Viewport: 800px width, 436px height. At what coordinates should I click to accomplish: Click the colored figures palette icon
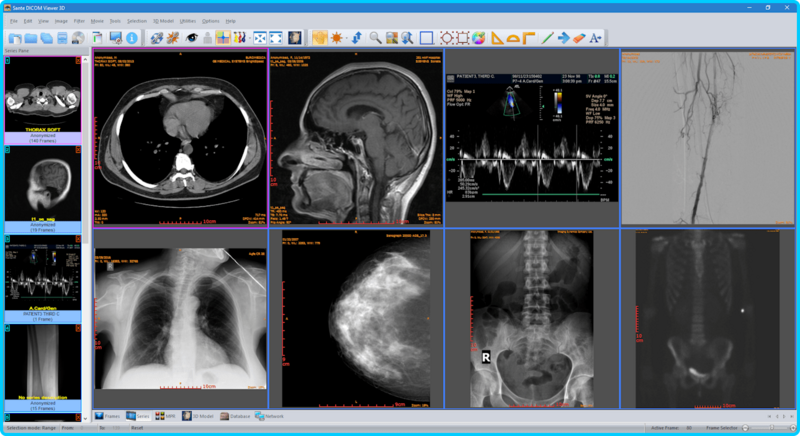coord(239,38)
